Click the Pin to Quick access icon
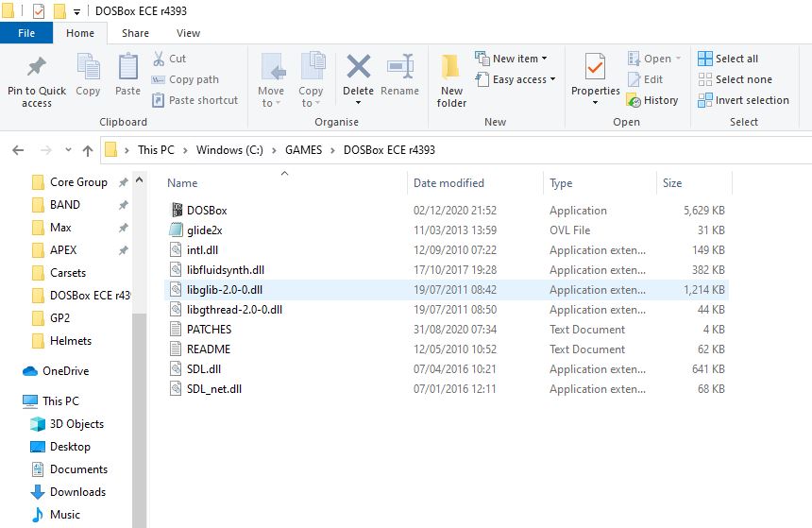The width and height of the screenshot is (812, 528). point(37,68)
